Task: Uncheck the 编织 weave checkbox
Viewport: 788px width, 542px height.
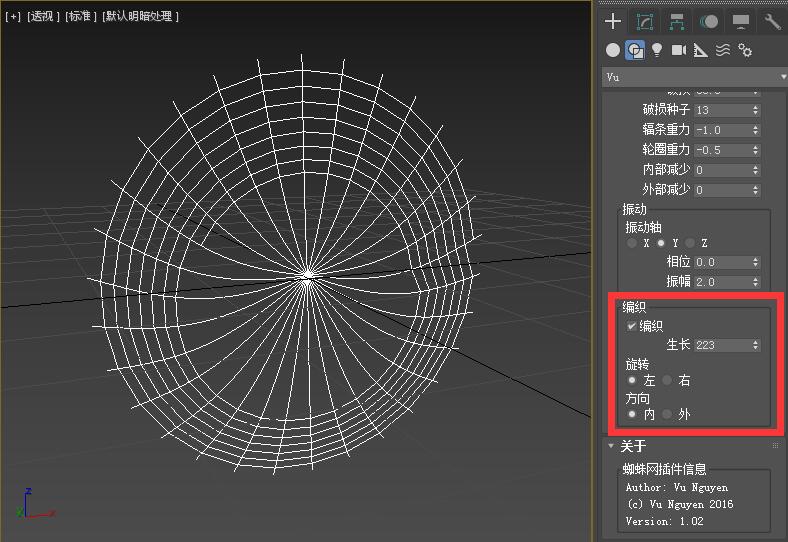Action: click(x=631, y=326)
